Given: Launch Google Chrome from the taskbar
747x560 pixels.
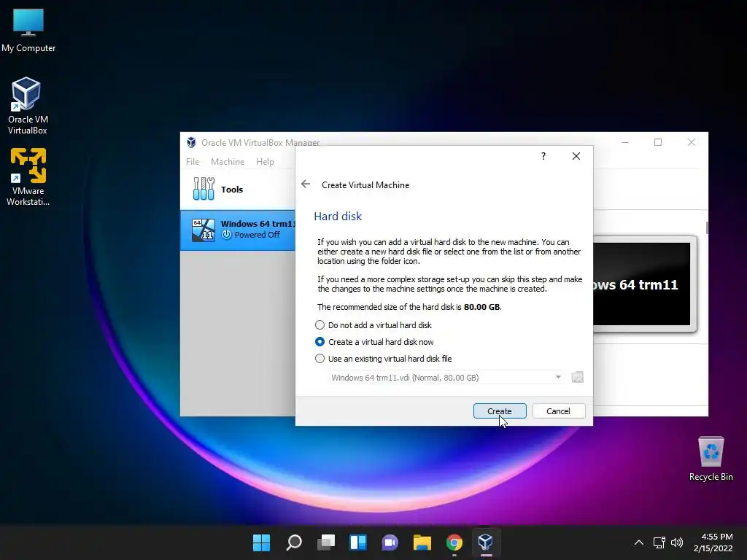Looking at the screenshot, I should coord(454,542).
